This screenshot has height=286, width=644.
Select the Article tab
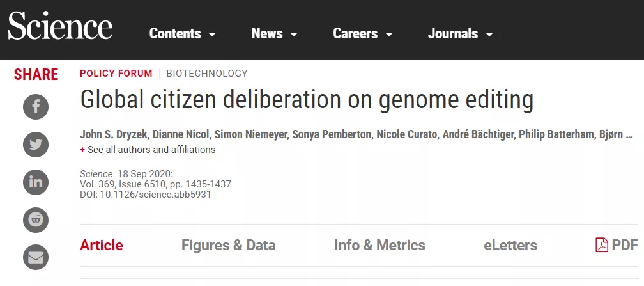click(x=101, y=245)
